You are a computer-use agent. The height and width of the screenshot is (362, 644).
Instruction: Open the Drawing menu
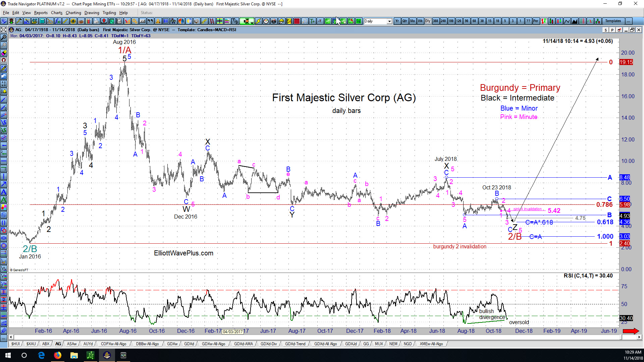[92, 13]
